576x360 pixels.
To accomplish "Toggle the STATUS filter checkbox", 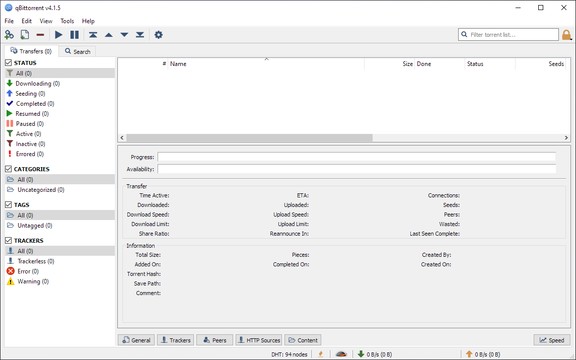I will (x=8, y=63).
